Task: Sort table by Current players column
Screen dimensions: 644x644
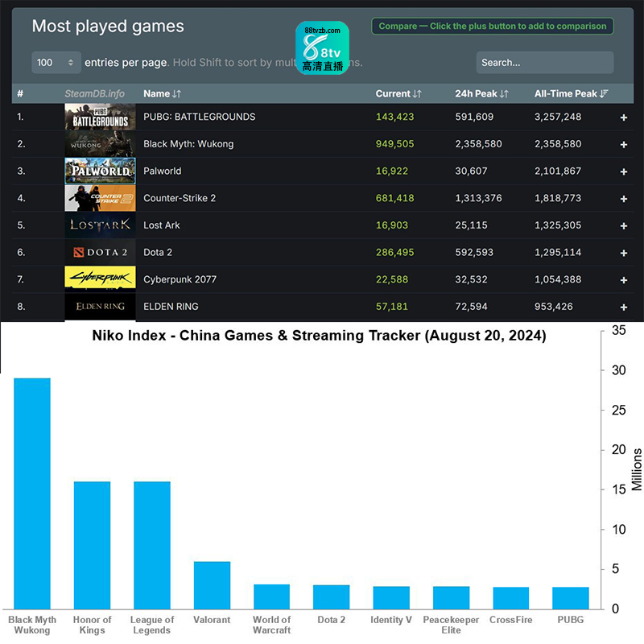Action: 398,93
